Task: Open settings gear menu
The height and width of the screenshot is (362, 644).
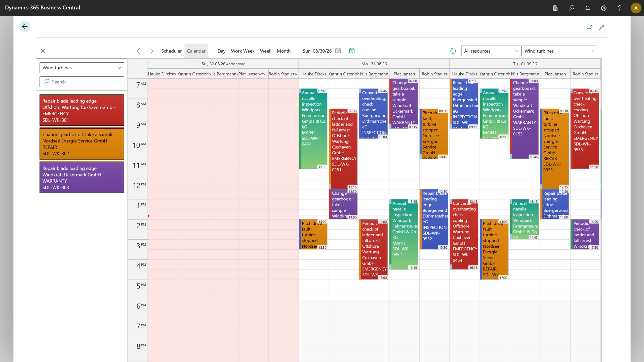Action: tap(604, 8)
